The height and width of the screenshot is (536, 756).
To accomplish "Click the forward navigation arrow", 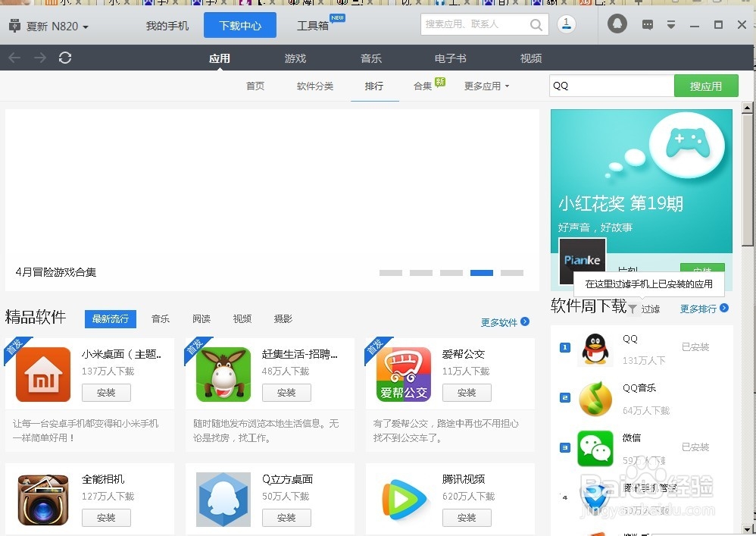I will tap(40, 58).
